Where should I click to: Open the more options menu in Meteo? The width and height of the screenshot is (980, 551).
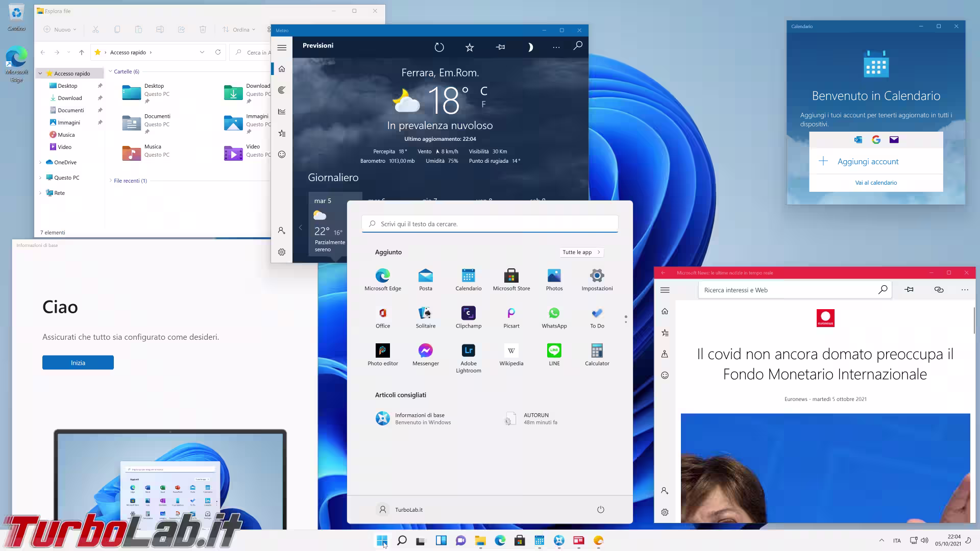(556, 47)
